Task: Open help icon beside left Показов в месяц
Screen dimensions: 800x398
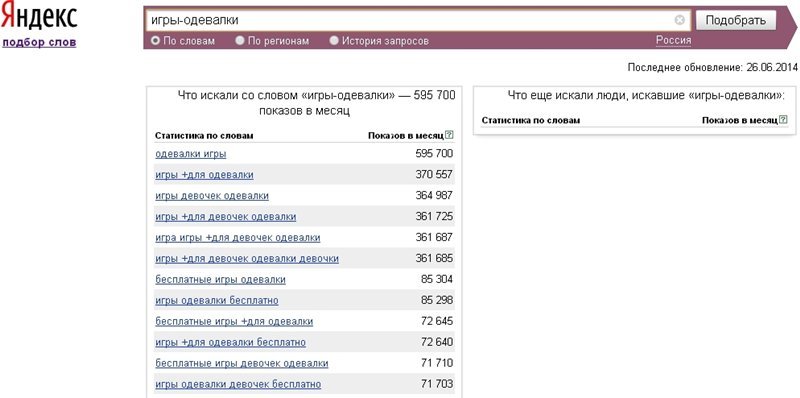Action: point(449,135)
